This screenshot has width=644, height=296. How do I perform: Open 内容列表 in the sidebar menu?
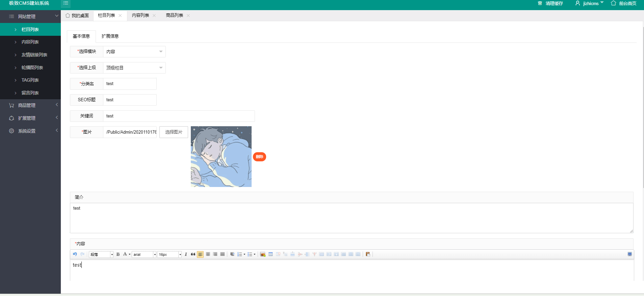pos(30,42)
